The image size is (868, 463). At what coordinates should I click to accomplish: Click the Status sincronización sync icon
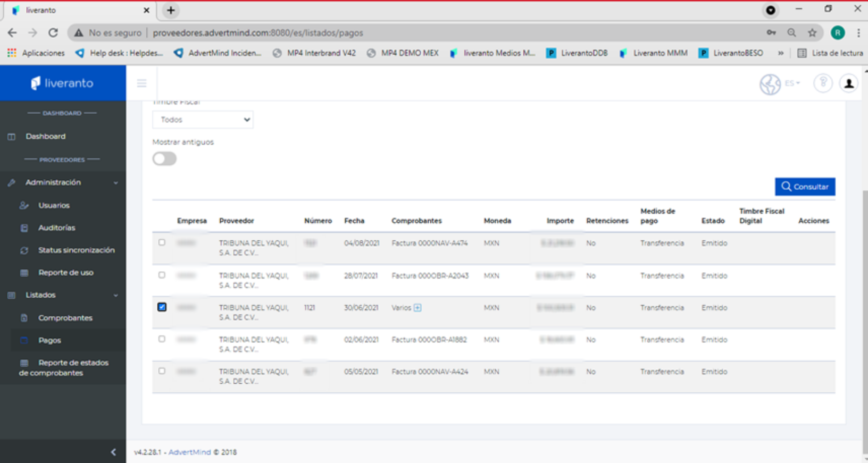click(24, 250)
